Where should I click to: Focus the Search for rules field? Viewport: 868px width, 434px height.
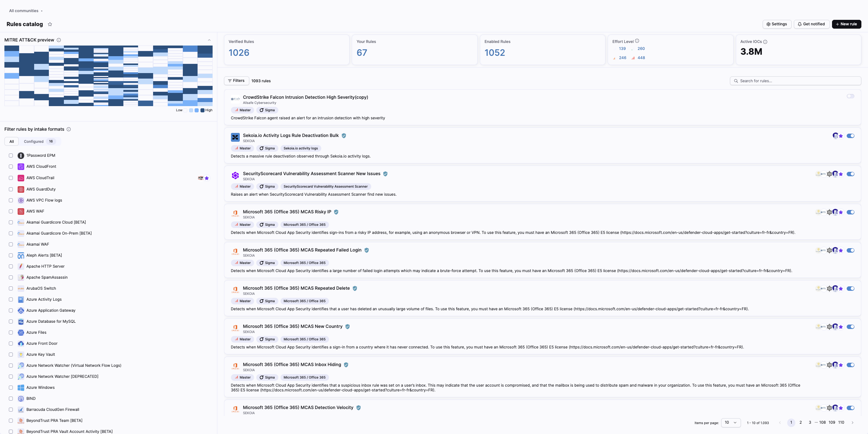tap(795, 81)
